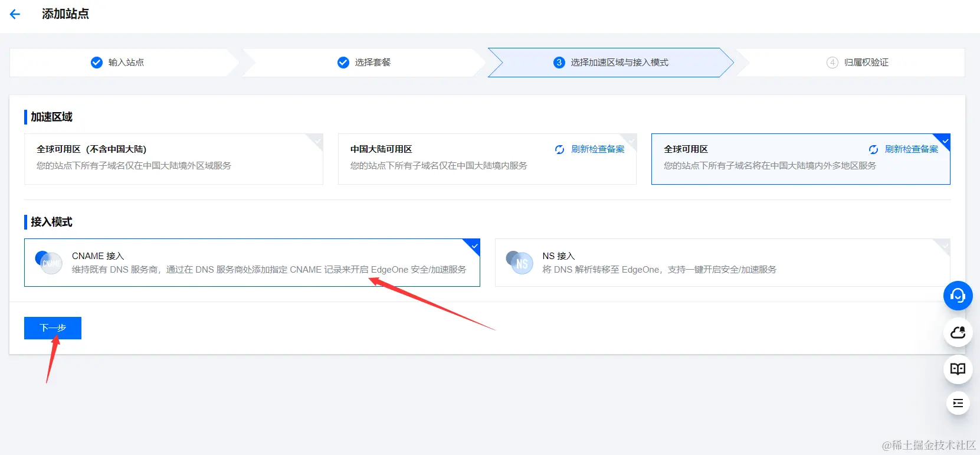Click the refresh icon in 中国大陆可用区 card
This screenshot has height=455, width=980.
coord(559,149)
